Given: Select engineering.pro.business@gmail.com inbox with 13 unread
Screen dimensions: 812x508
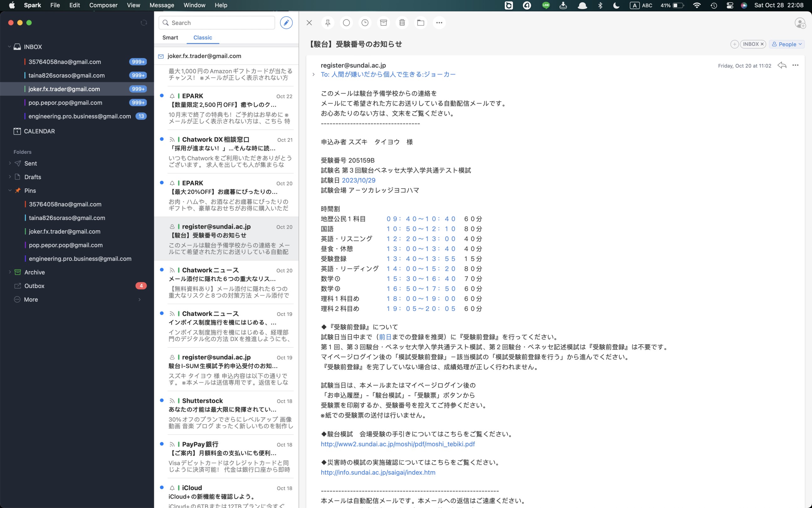Looking at the screenshot, I should (77, 116).
